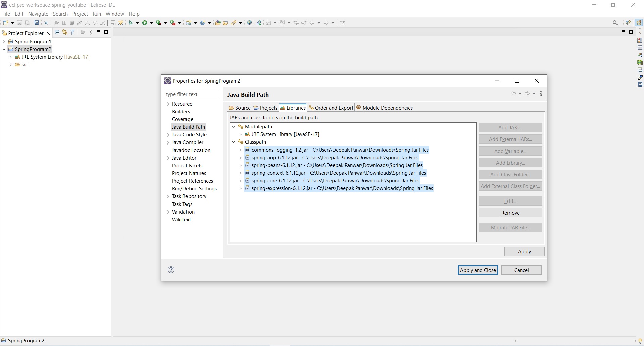Open the Web Browser globe icon
644x346 pixels.
tap(250, 23)
